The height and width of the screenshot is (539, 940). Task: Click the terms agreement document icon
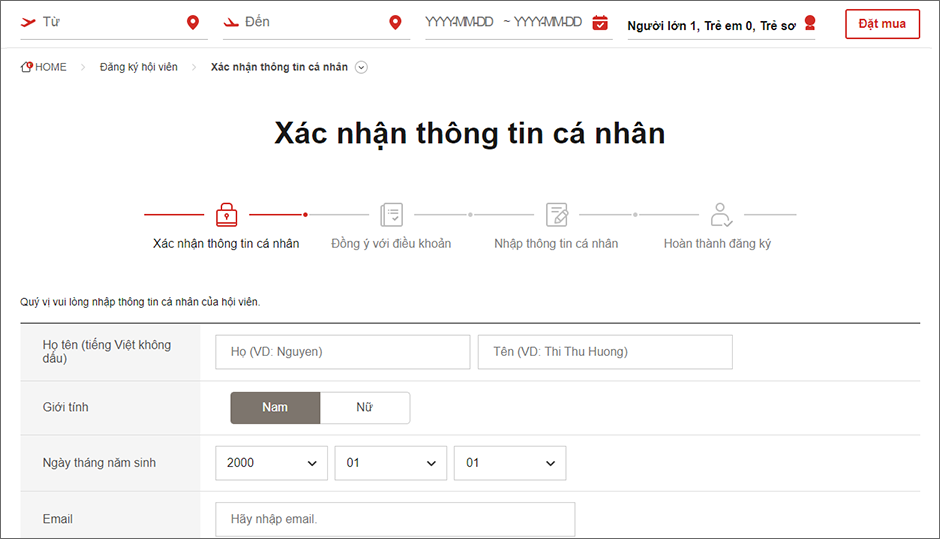coord(391,214)
